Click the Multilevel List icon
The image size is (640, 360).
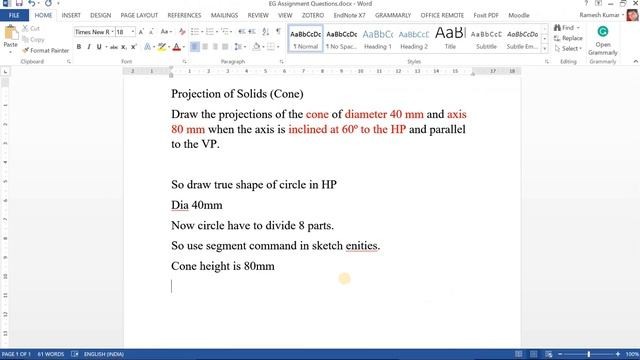coord(225,32)
